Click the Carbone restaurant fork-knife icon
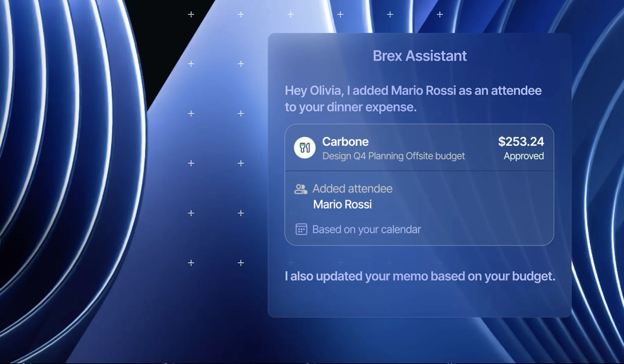The image size is (624, 364). pyautogui.click(x=305, y=148)
